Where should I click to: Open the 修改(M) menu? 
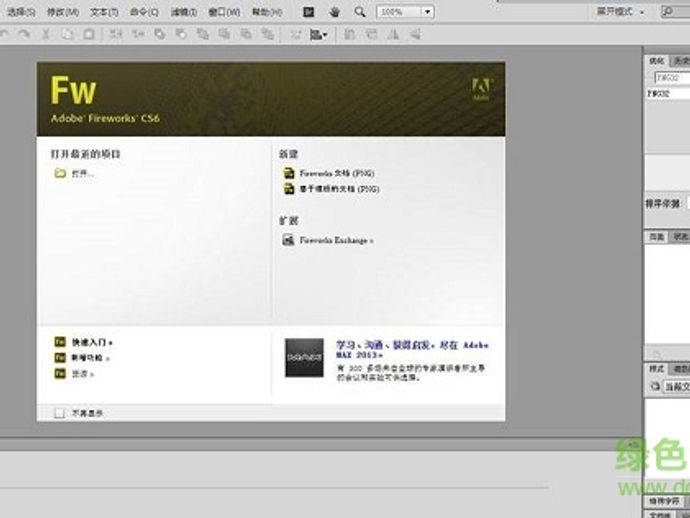(63, 12)
